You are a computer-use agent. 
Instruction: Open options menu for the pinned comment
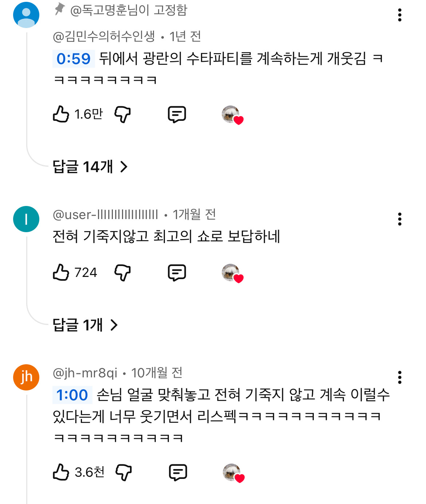point(400,15)
